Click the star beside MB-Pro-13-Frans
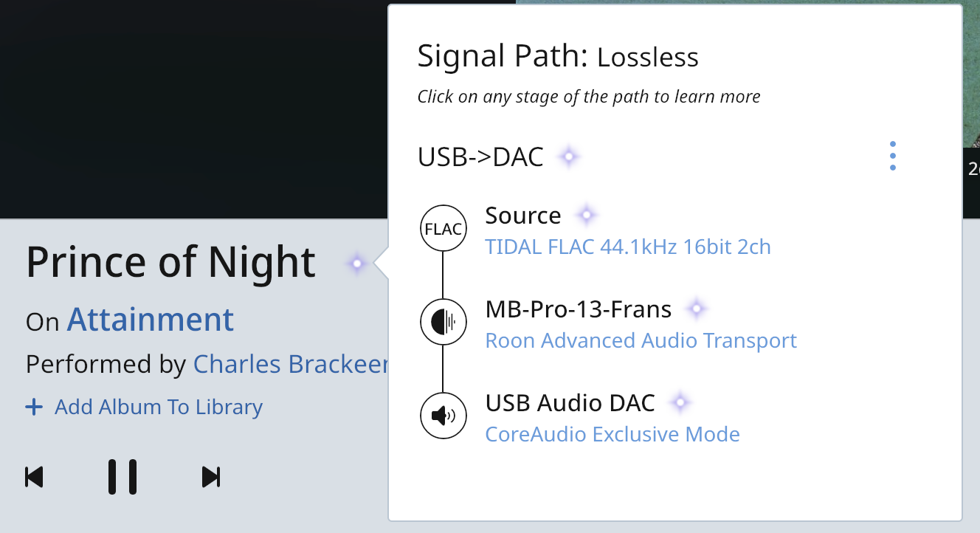 696,309
